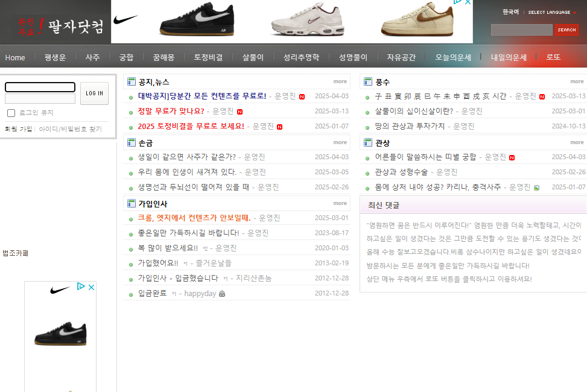The width and height of the screenshot is (587, 392).
Task: Click more in 공지,뉴스 section
Action: (340, 81)
